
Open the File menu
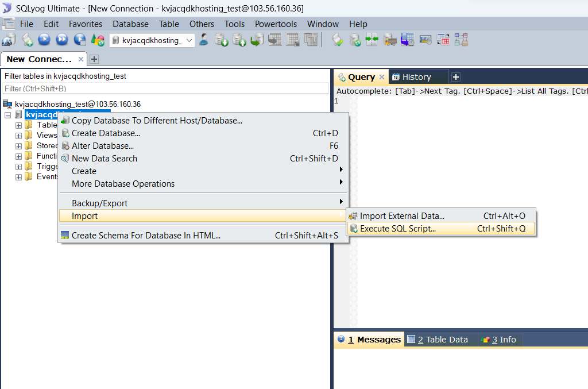tap(26, 24)
